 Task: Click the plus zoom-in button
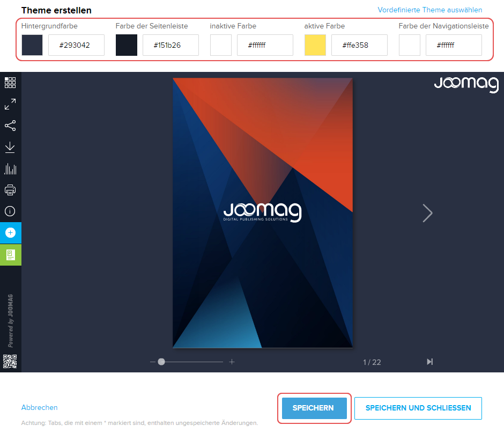[x=232, y=362]
